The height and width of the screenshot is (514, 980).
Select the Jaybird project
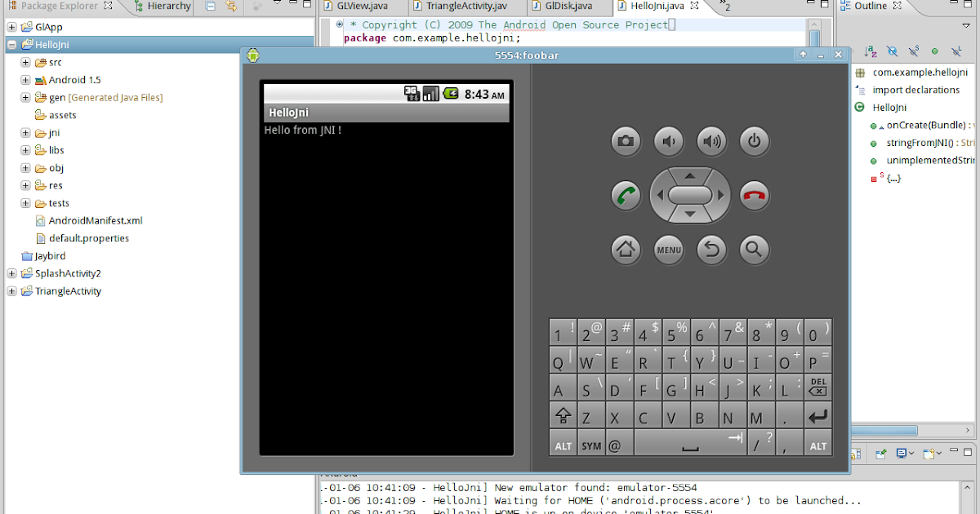point(43,255)
